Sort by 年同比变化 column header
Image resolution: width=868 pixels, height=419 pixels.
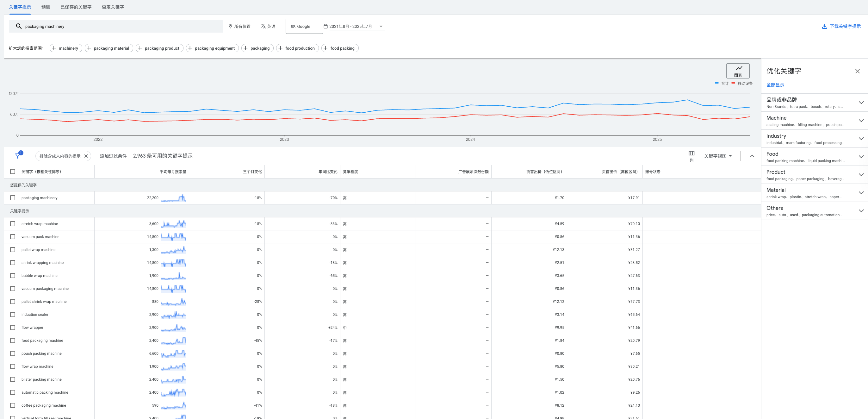coord(328,172)
